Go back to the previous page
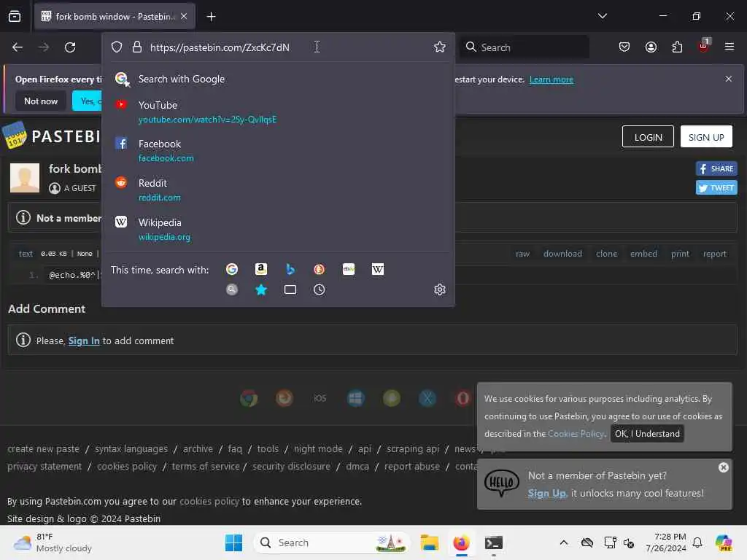This screenshot has height=560, width=747. point(18,47)
